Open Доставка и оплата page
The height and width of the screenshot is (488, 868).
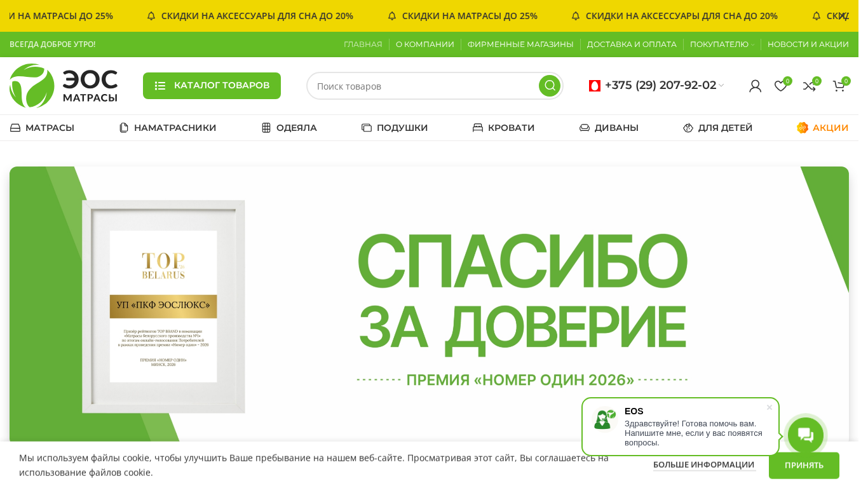[x=632, y=44]
